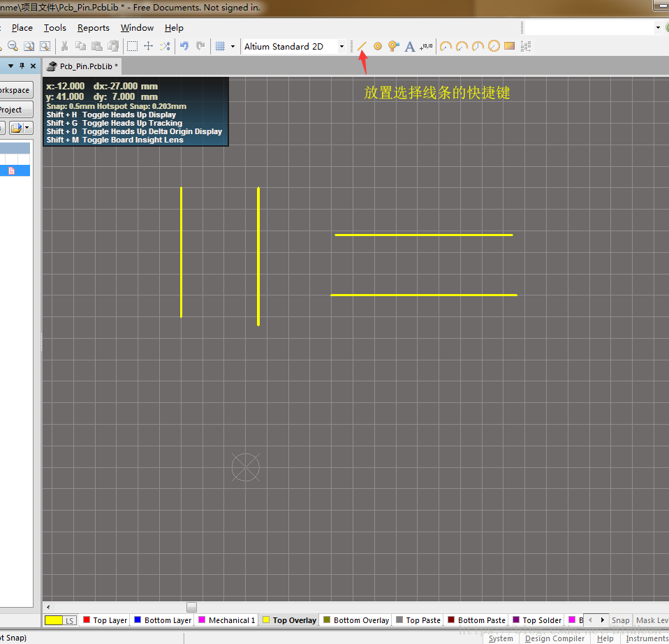The height and width of the screenshot is (644, 669).
Task: Click the Design Compiler panel button
Action: (x=554, y=638)
